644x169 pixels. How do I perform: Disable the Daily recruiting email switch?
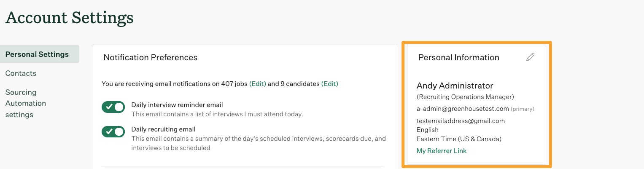(113, 132)
